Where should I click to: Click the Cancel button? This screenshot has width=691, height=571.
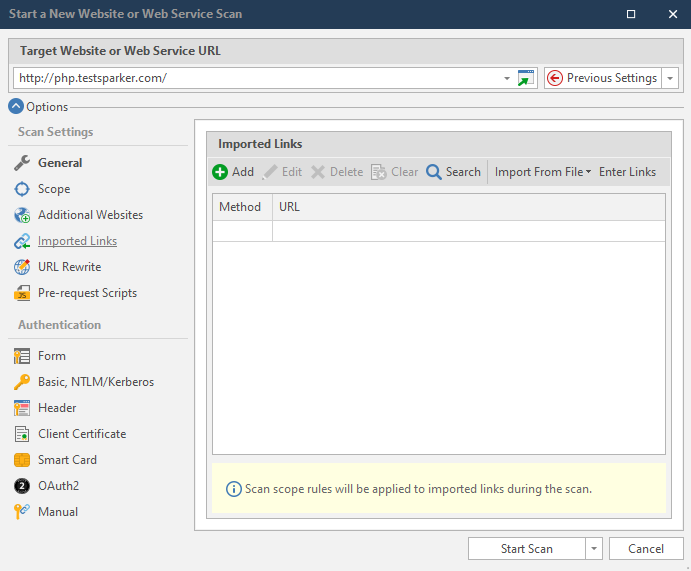[646, 549]
